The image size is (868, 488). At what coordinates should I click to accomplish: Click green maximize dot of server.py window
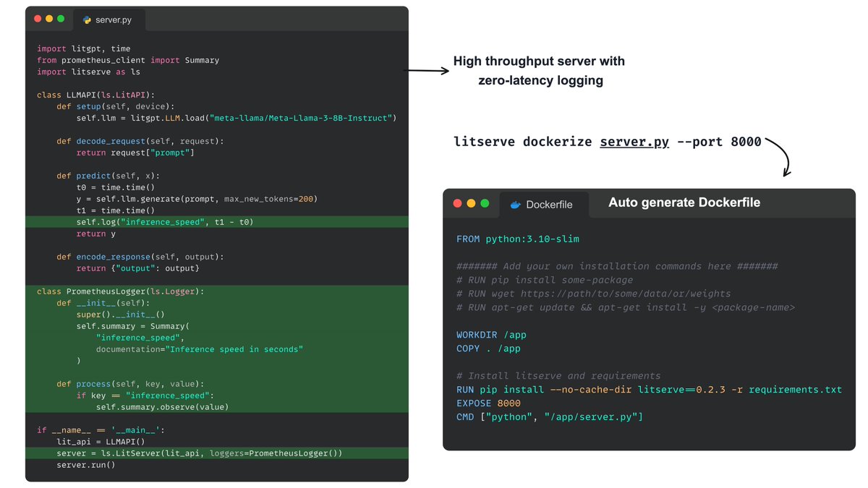click(61, 19)
